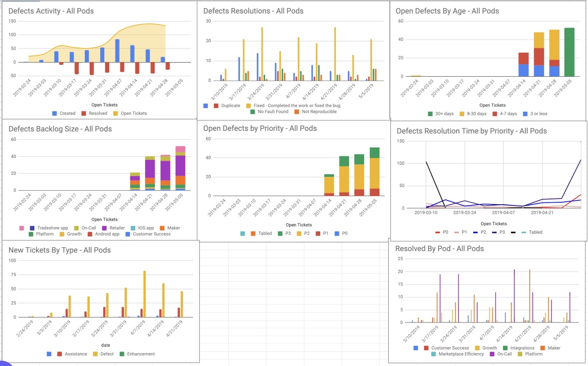Select the Defects Activity - All Pods title
The height and width of the screenshot is (366, 588).
point(51,11)
